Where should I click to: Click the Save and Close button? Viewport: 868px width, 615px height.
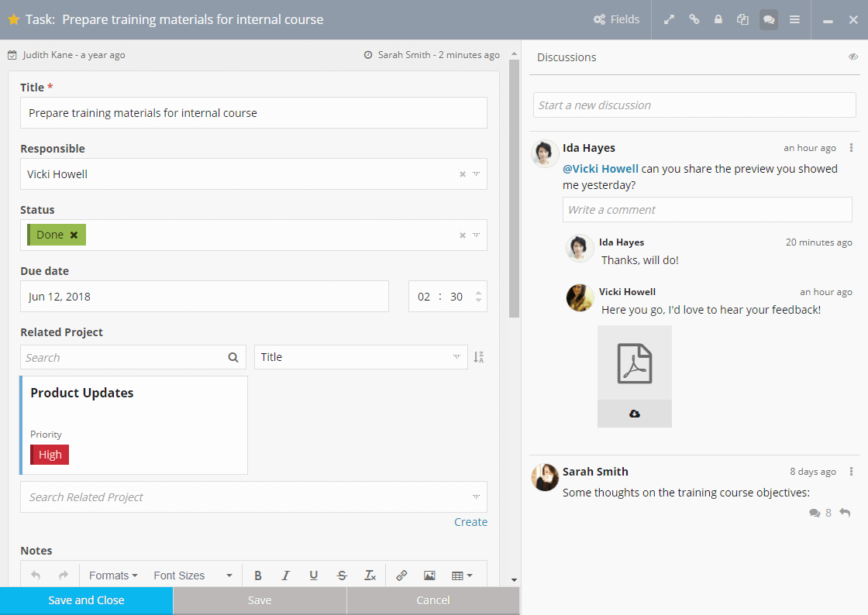(x=86, y=600)
